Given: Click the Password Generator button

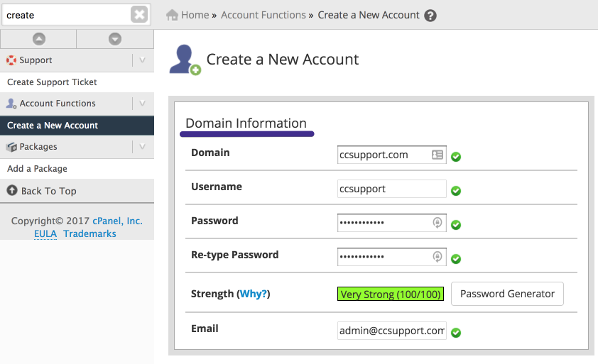Looking at the screenshot, I should tap(507, 294).
